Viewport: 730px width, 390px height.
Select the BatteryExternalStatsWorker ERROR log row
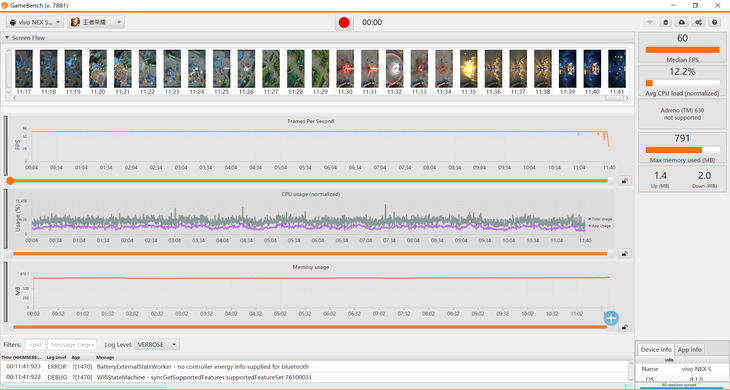315,367
